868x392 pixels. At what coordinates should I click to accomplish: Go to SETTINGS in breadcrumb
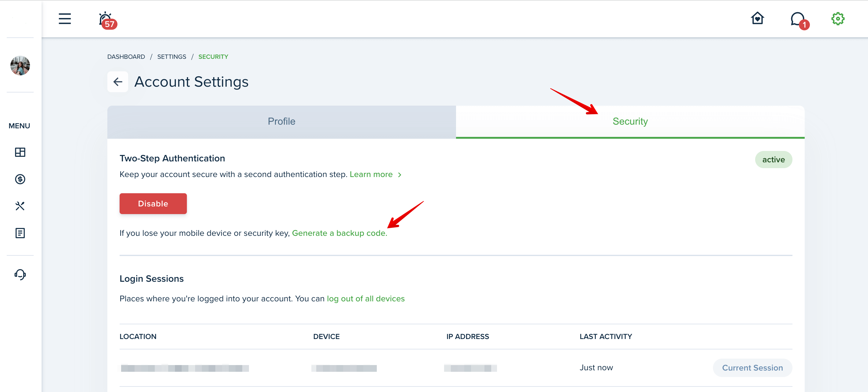(172, 57)
